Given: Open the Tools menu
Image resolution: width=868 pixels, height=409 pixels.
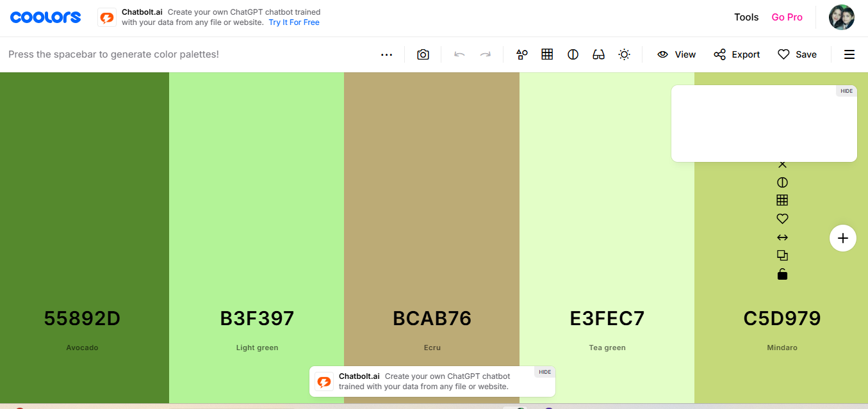Looking at the screenshot, I should [746, 17].
